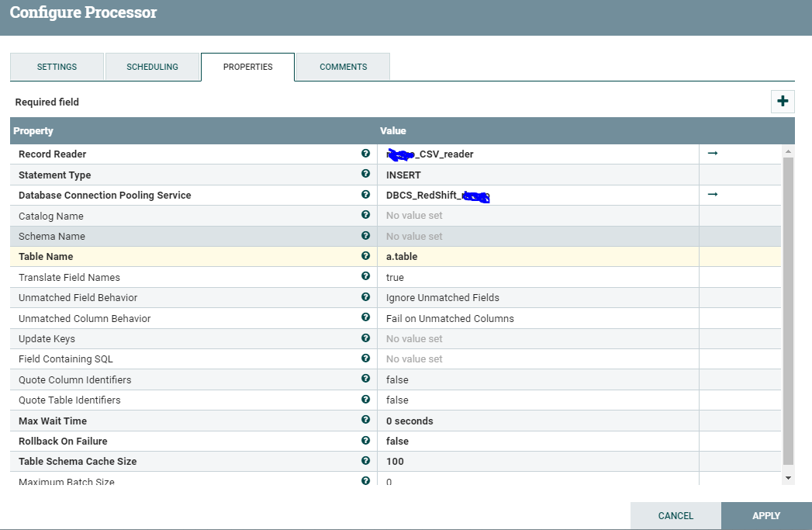Image resolution: width=812 pixels, height=530 pixels.
Task: Cancel the processor configuration
Action: pyautogui.click(x=675, y=515)
